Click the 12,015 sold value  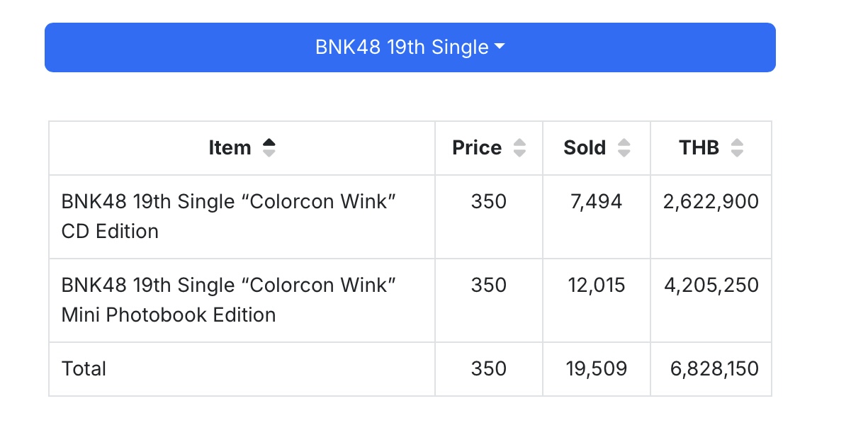coord(596,285)
